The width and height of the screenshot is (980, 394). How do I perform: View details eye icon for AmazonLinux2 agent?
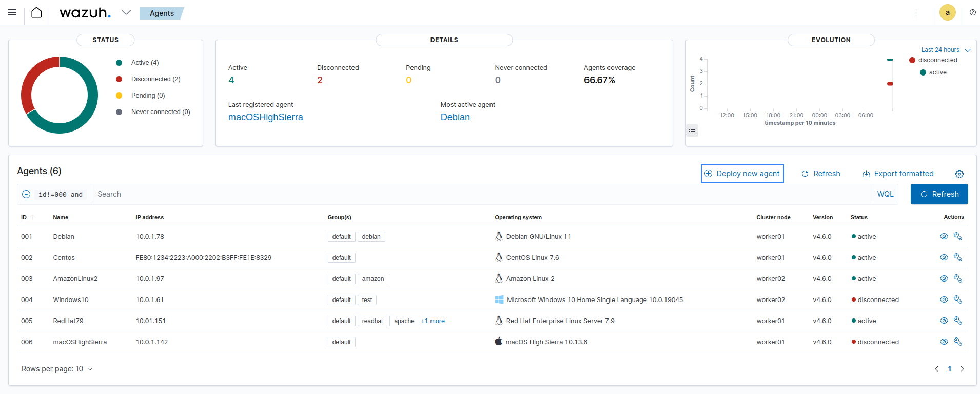(x=944, y=278)
